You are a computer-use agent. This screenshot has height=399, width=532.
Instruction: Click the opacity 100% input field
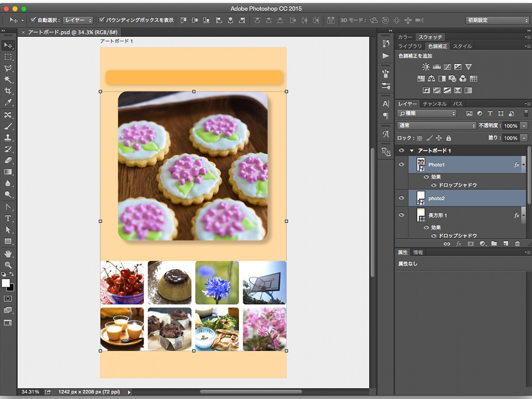510,126
